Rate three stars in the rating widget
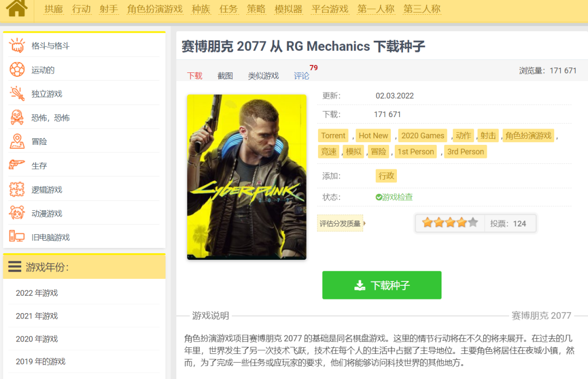Screen dimensions: 588x379 [450, 223]
